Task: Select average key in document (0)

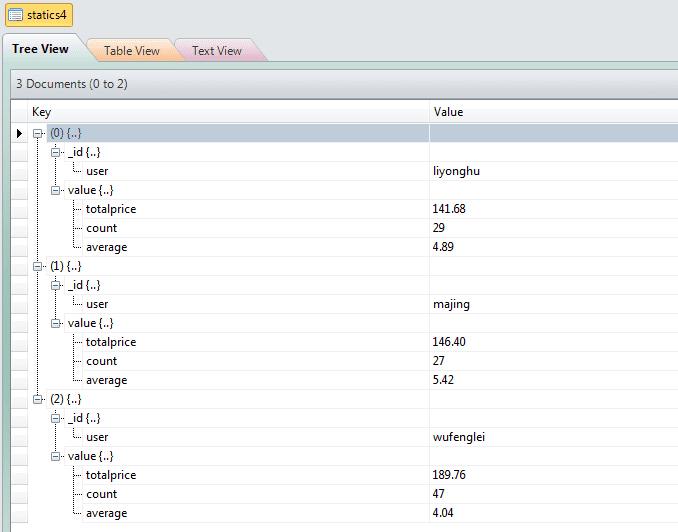Action: pos(106,247)
